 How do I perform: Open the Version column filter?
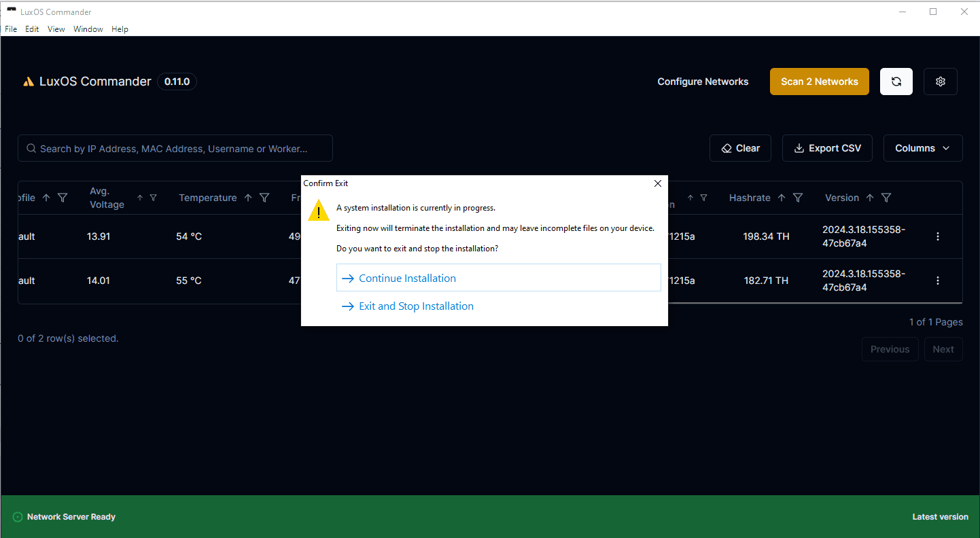[886, 198]
